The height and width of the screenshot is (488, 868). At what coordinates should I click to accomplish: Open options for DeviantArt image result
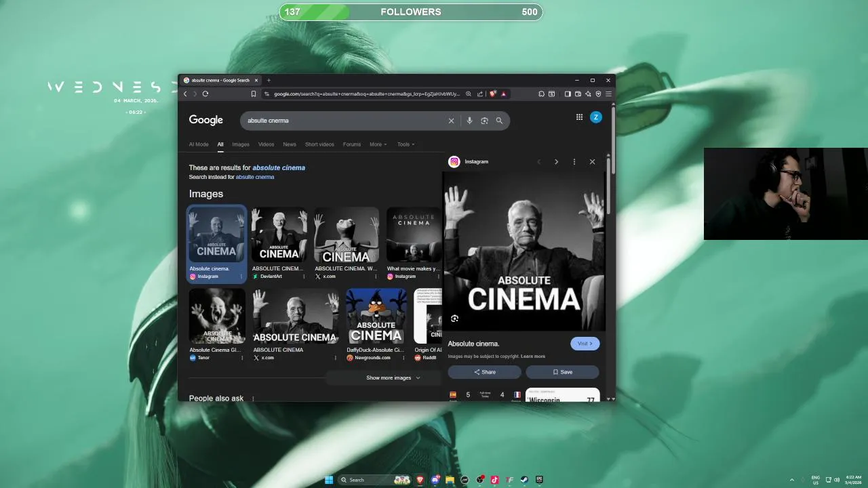pos(304,277)
